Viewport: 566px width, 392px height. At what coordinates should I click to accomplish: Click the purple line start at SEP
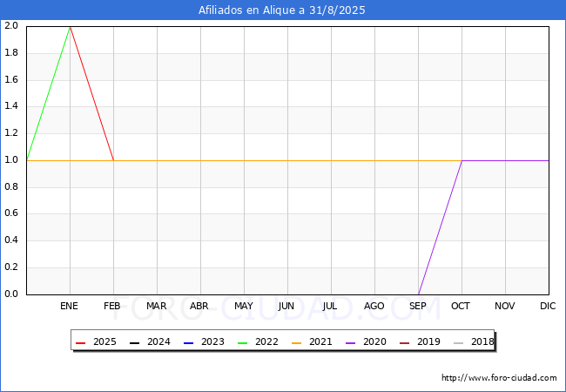[418, 294]
